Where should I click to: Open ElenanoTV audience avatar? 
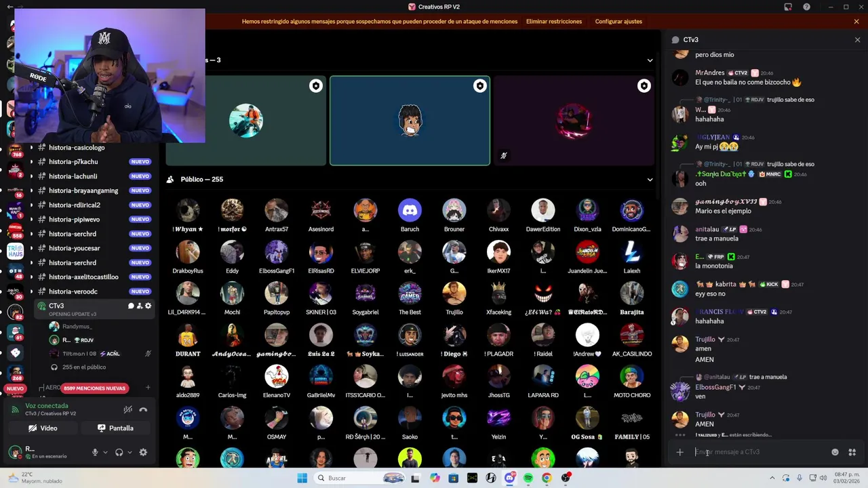(x=277, y=376)
